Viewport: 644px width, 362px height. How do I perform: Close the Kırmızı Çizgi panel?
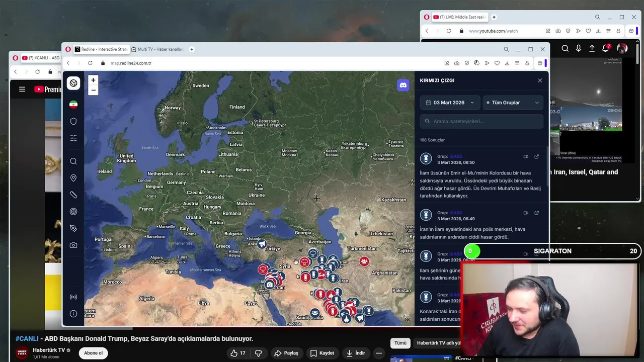(x=540, y=80)
